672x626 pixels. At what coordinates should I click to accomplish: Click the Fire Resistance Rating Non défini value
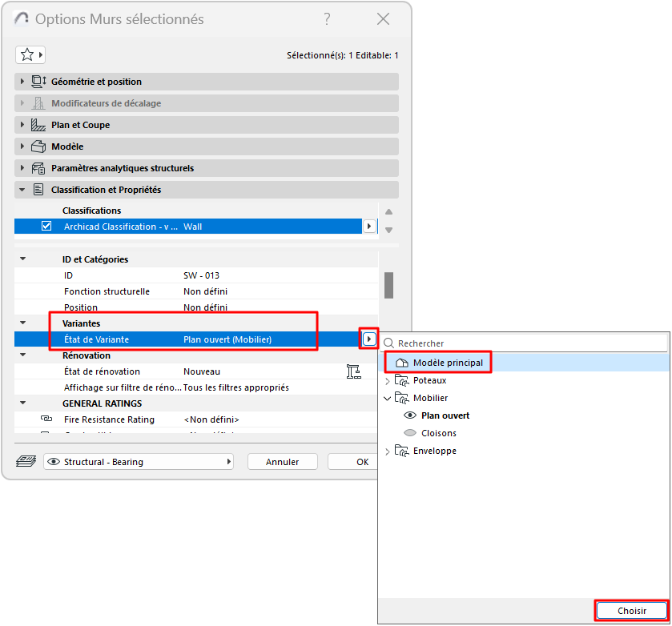coord(211,419)
